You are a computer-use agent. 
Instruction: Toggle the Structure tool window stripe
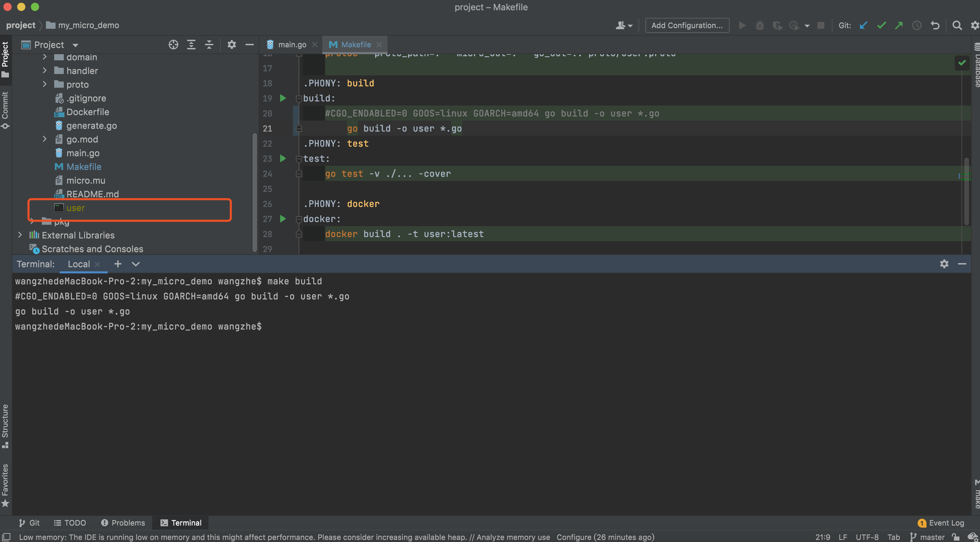click(x=5, y=426)
